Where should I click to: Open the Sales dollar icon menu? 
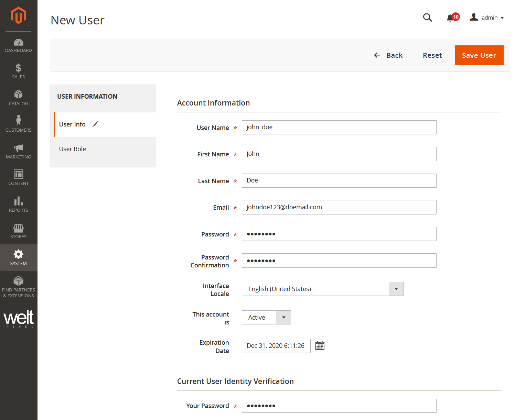[x=19, y=68]
